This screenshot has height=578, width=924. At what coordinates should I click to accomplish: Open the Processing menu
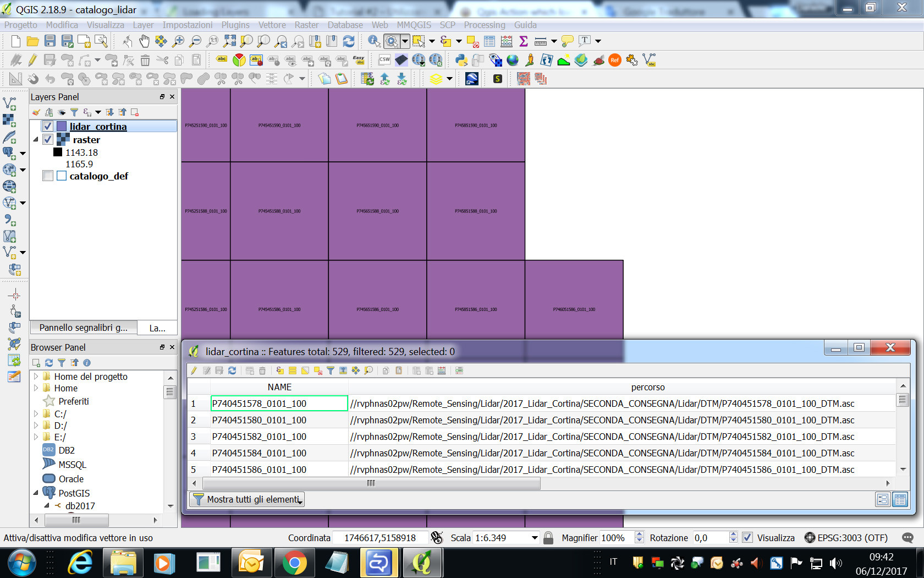pyautogui.click(x=485, y=25)
